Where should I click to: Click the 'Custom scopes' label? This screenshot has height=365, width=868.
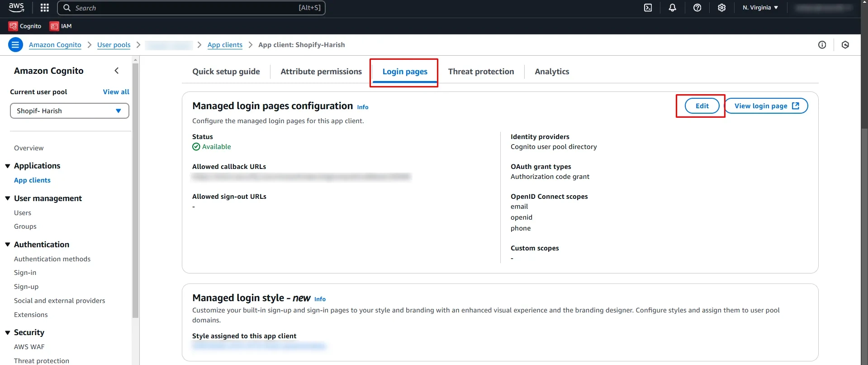(535, 248)
